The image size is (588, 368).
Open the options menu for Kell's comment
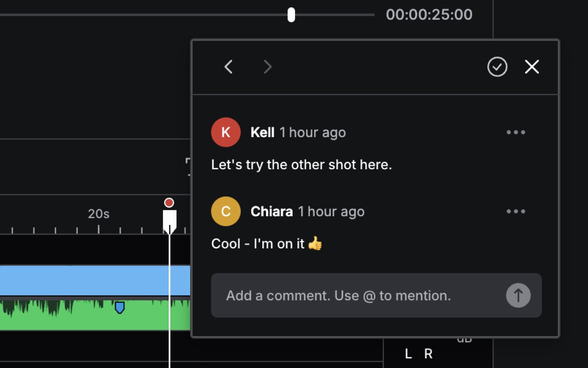tap(516, 132)
